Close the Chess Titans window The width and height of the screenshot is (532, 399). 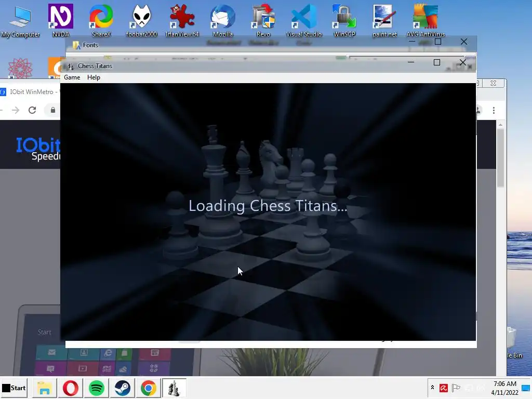[x=463, y=62]
